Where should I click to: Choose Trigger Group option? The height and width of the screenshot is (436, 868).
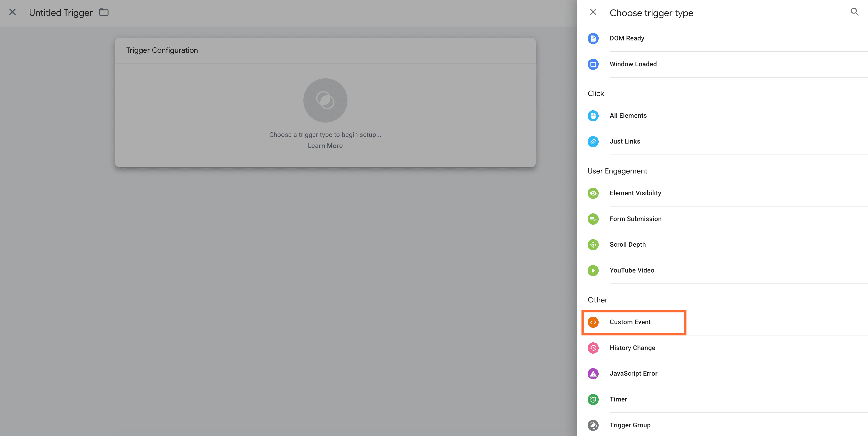[x=630, y=425]
